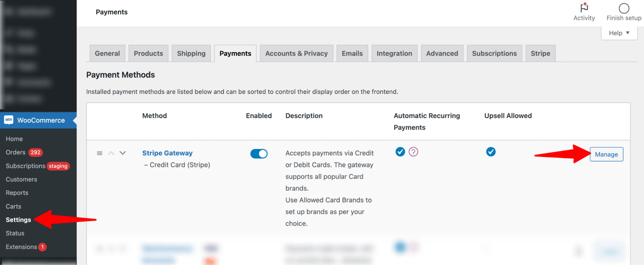Image resolution: width=644 pixels, height=265 pixels.
Task: Open the Accounts & Privacy tab
Action: click(296, 53)
